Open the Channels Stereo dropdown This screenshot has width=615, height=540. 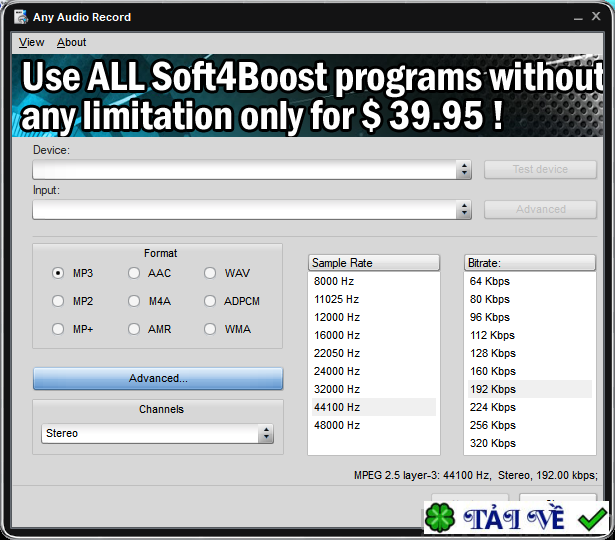[157, 433]
